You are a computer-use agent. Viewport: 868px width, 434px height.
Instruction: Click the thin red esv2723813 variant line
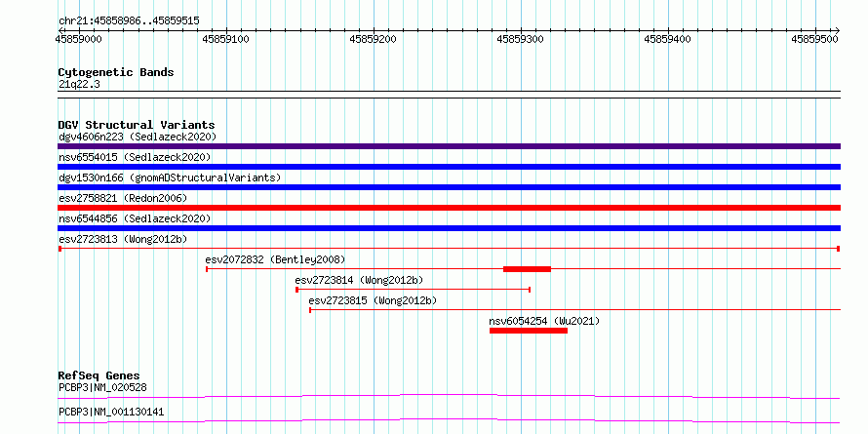tap(449, 249)
